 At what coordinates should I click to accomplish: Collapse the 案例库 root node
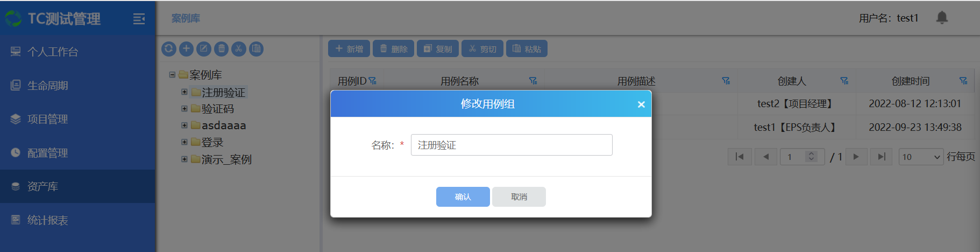tap(172, 75)
